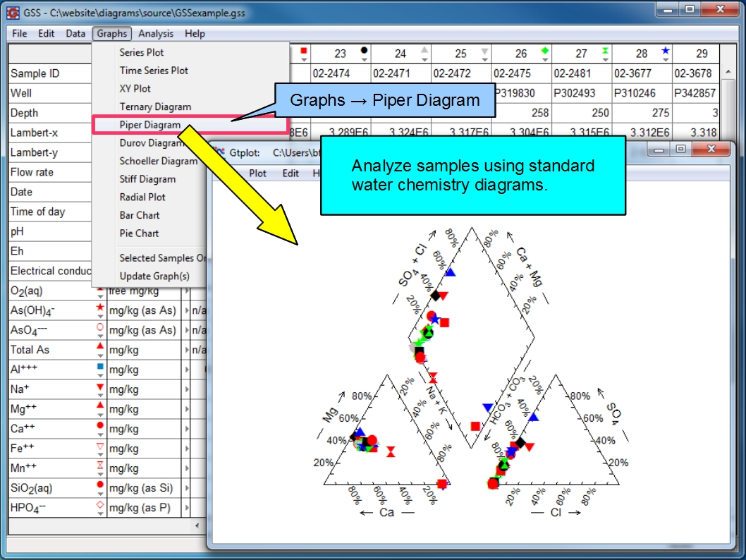746x560 pixels.
Task: Click the gray down-triangle marker in column 25
Action: point(485,51)
